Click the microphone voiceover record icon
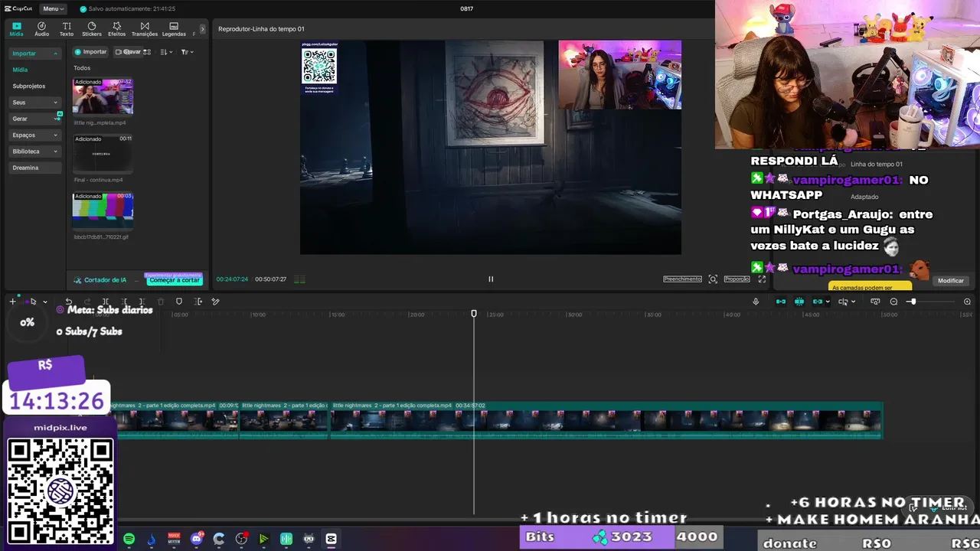The width and height of the screenshot is (980, 551). pyautogui.click(x=756, y=302)
